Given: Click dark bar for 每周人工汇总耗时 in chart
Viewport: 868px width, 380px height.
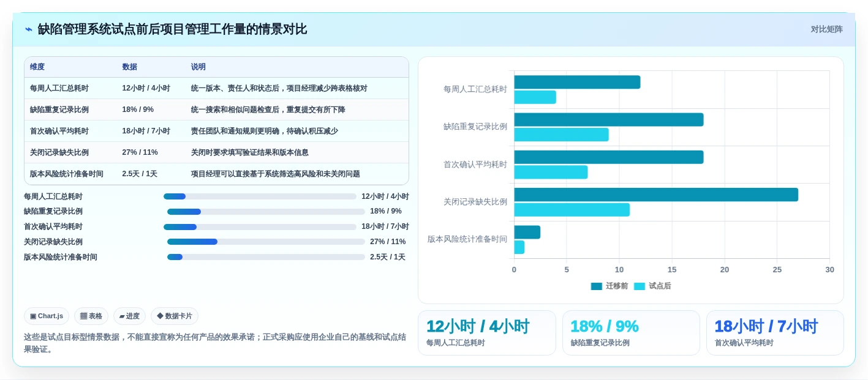Looking at the screenshot, I should click(577, 82).
